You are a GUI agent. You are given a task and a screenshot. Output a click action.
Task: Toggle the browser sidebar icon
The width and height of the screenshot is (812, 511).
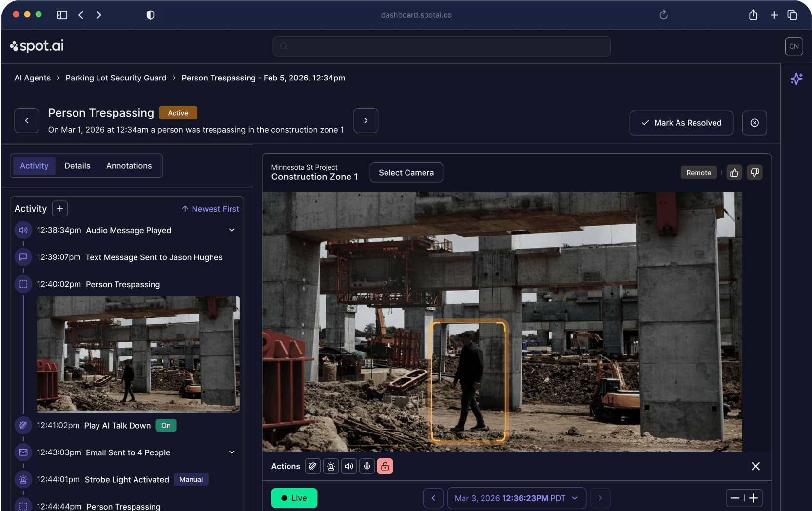tap(62, 15)
